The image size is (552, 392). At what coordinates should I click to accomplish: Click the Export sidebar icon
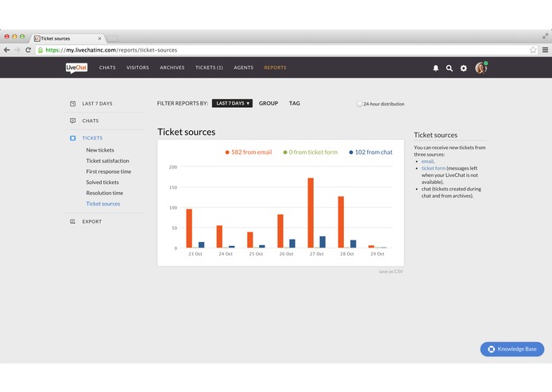(x=72, y=221)
